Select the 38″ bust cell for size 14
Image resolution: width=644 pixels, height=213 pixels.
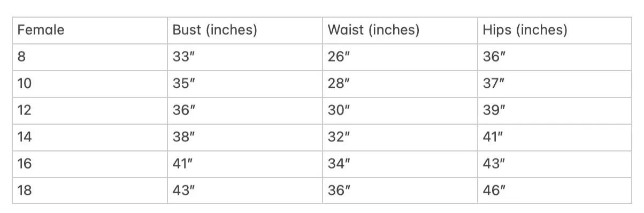tap(245, 137)
